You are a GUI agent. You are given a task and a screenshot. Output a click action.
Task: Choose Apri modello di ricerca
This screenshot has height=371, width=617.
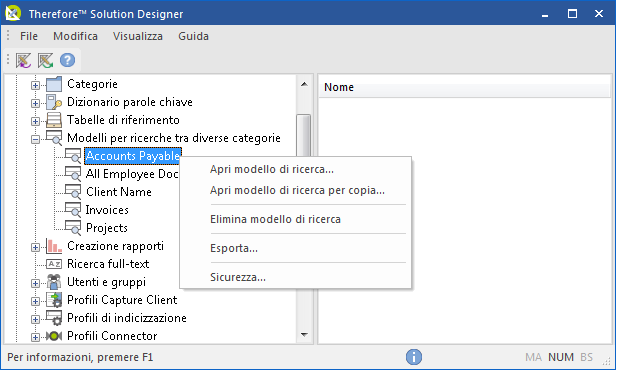click(x=296, y=169)
